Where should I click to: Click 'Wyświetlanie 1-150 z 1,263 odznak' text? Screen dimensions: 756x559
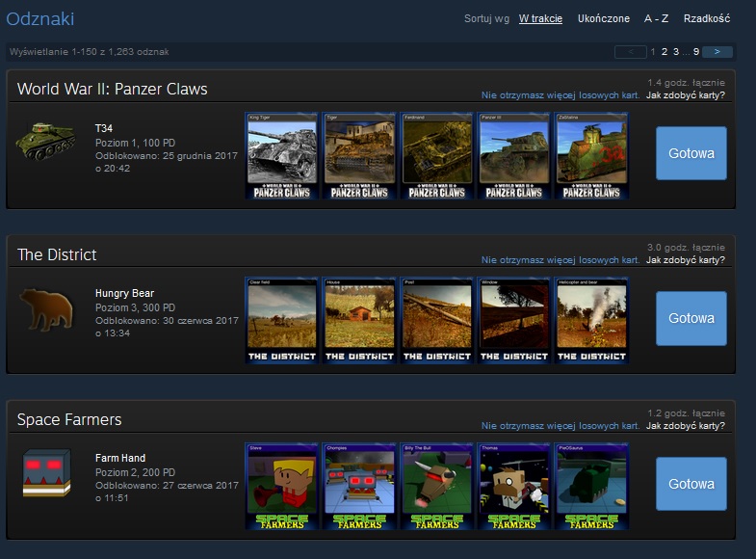(90, 52)
